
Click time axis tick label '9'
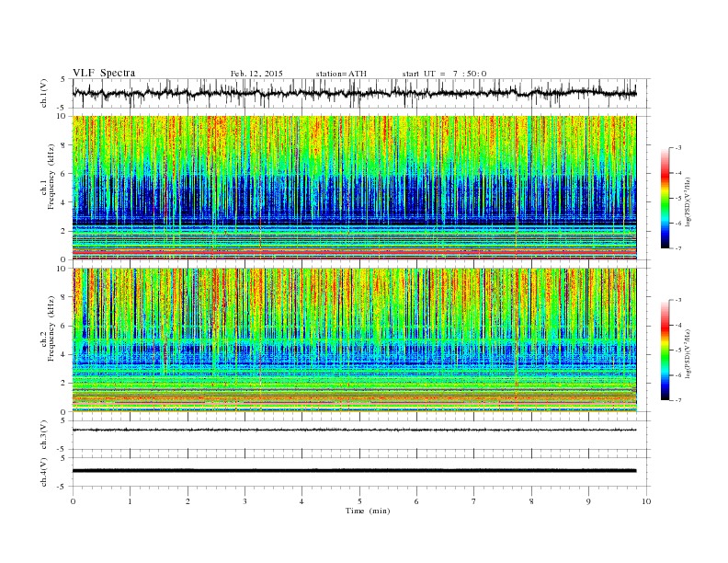588,501
